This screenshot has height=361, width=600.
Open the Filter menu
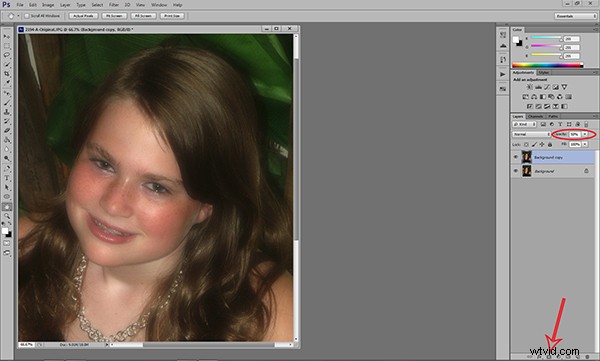[114, 5]
